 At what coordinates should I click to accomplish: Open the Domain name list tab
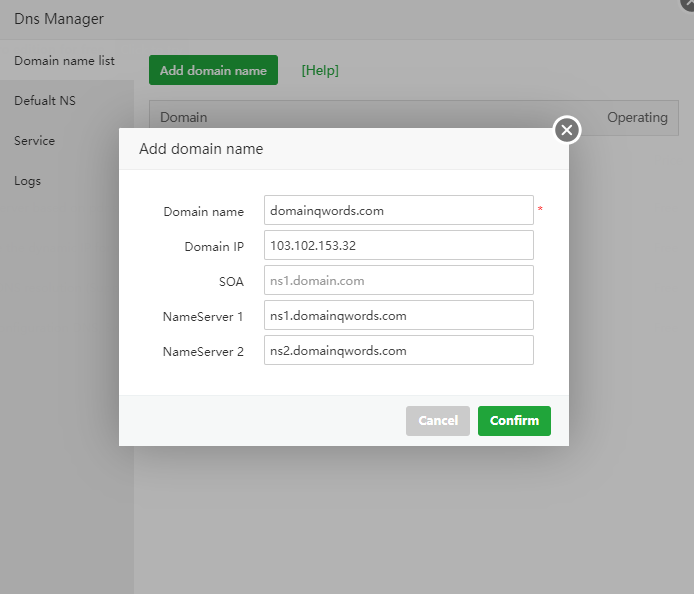pos(65,61)
